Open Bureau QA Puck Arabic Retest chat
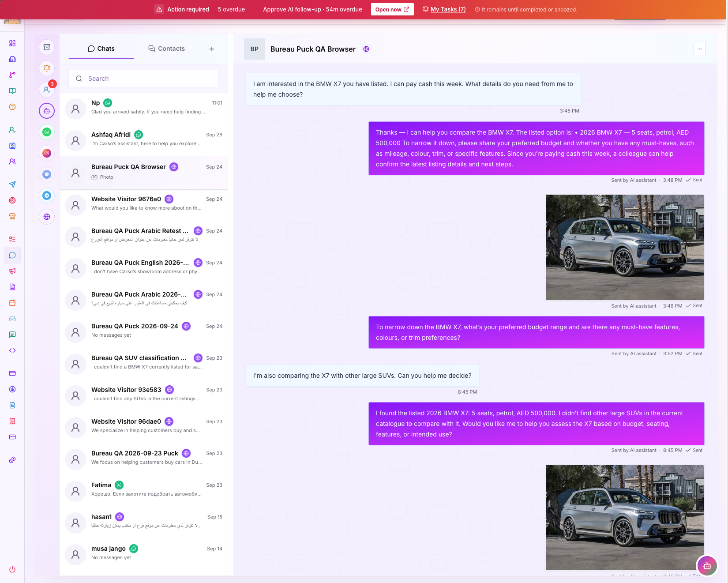This screenshot has width=728, height=583. [x=144, y=237]
